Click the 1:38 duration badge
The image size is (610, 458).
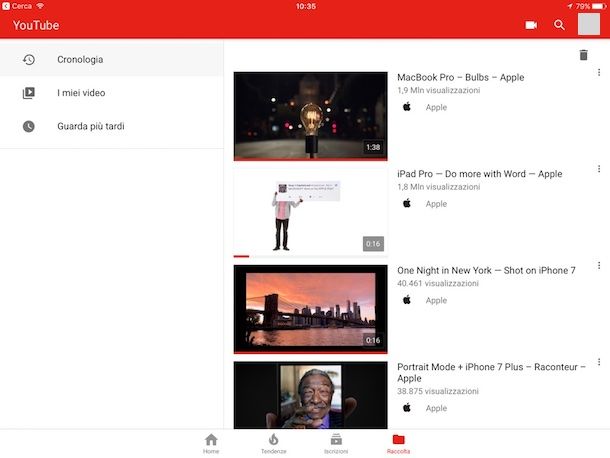(x=373, y=147)
